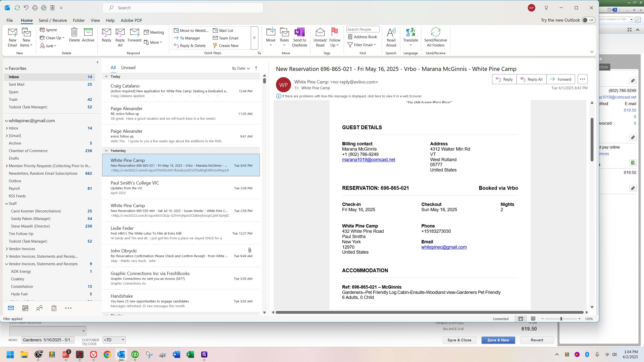Click the Delete trash icon in ribbon

pos(74,35)
